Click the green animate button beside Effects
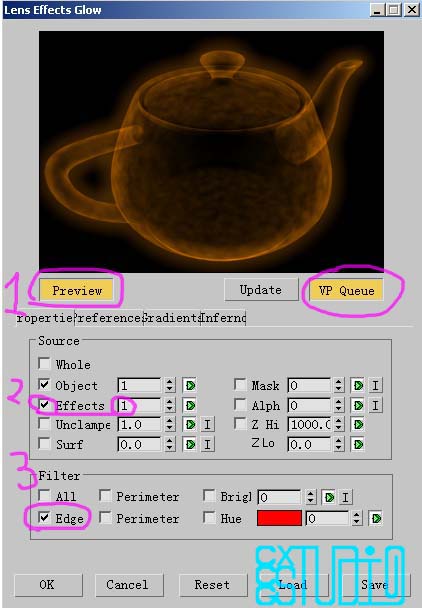Screen dimensions: 422x608 point(190,405)
